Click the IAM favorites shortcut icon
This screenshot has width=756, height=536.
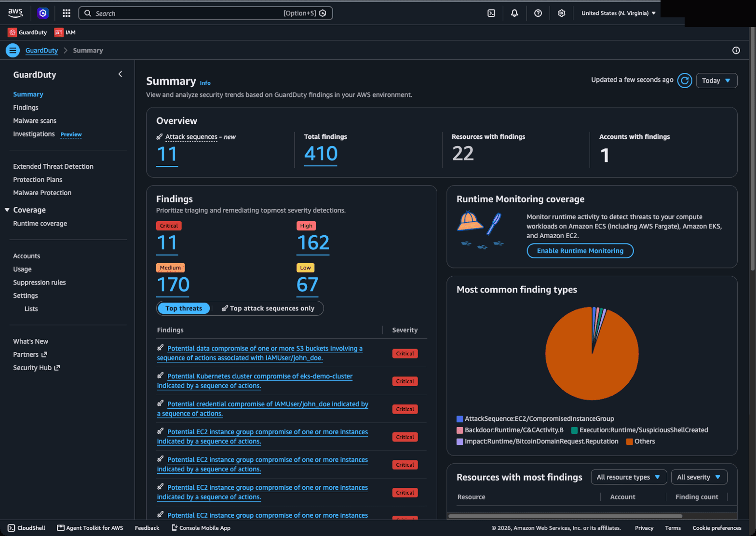[59, 32]
